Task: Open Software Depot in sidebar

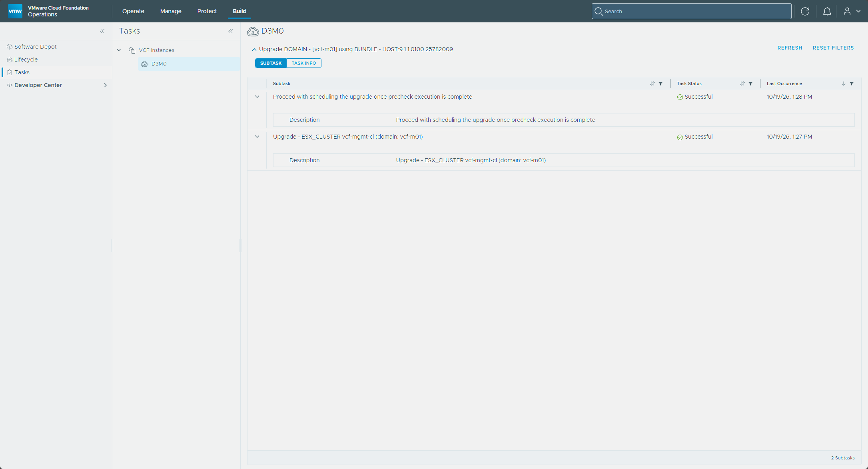Action: pyautogui.click(x=35, y=47)
